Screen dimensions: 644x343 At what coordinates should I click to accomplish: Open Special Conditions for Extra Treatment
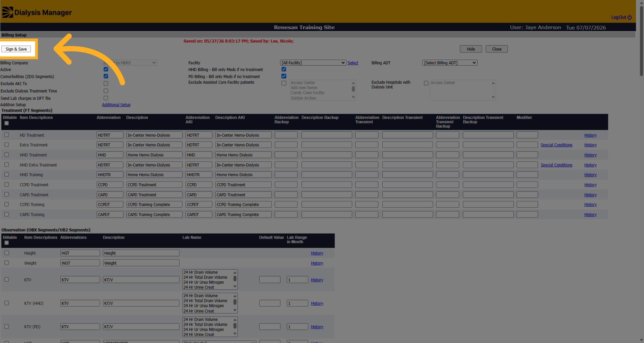click(x=556, y=145)
